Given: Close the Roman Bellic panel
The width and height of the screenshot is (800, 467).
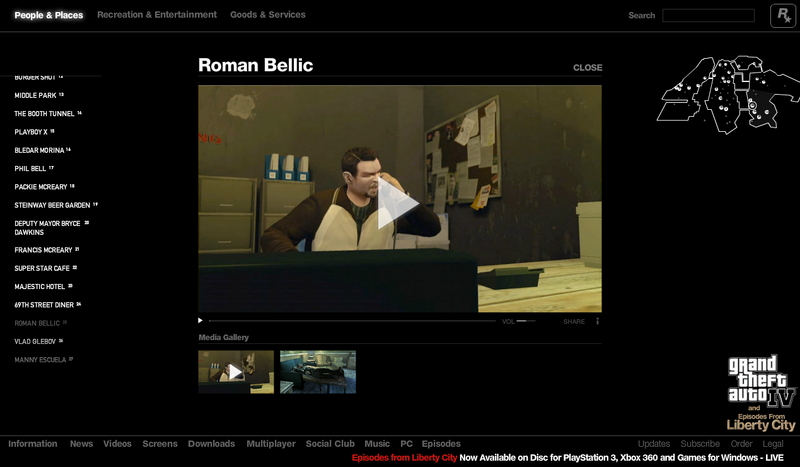Looking at the screenshot, I should (587, 67).
